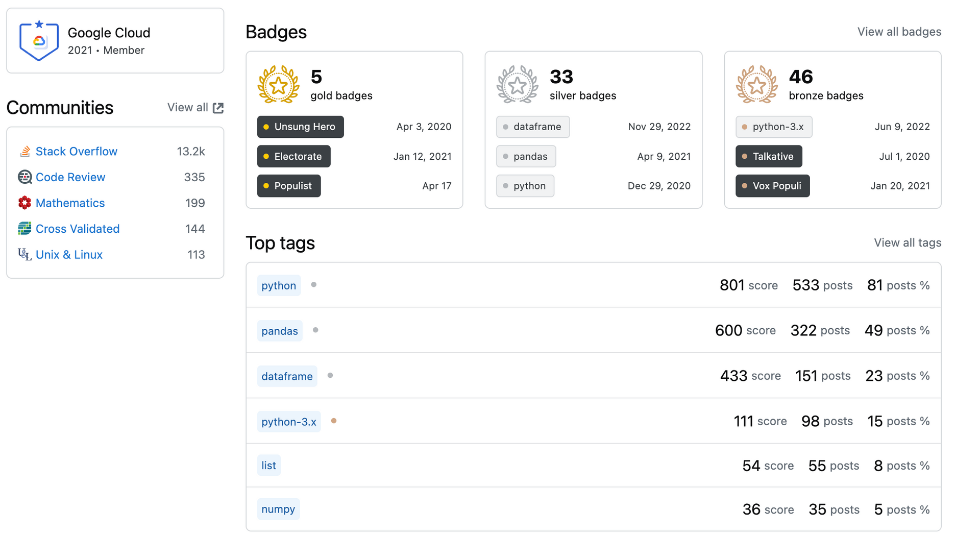Image resolution: width=980 pixels, height=536 pixels.
Task: Select the Unsung Hero gold badge
Action: (x=300, y=127)
